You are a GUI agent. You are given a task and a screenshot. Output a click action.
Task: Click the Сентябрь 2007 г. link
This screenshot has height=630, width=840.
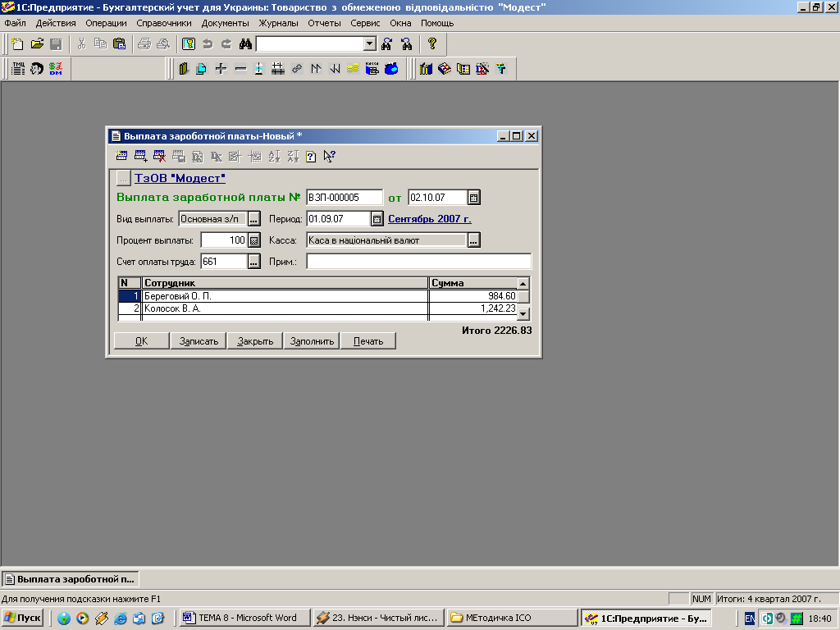click(x=430, y=219)
